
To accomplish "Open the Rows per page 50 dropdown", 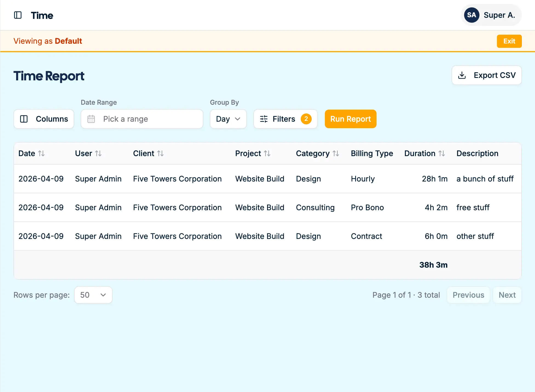I will pyautogui.click(x=93, y=295).
